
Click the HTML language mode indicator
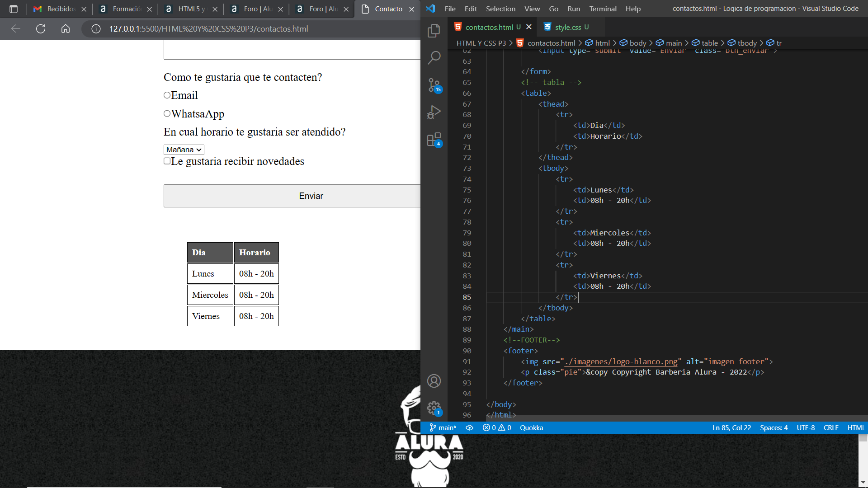(856, 427)
